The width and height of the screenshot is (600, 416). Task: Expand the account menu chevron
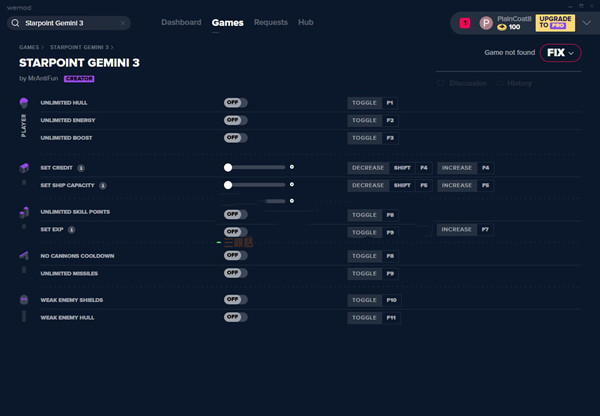587,23
